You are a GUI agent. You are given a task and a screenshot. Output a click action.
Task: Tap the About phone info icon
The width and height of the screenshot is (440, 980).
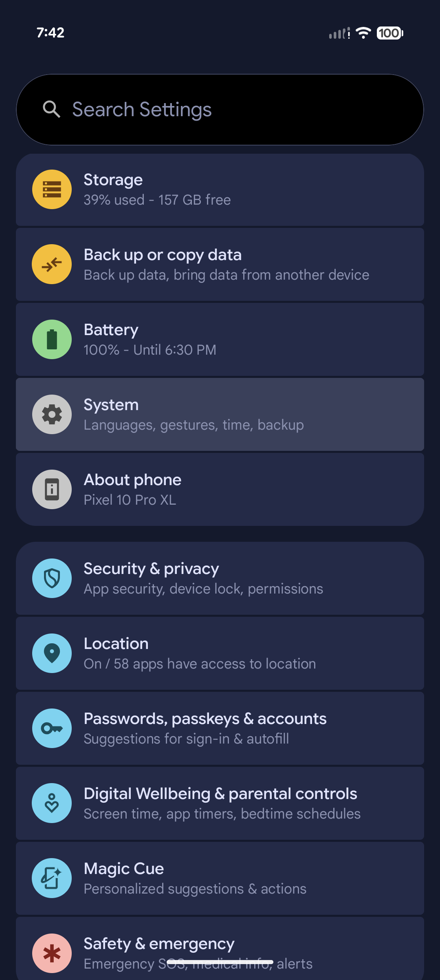(52, 490)
